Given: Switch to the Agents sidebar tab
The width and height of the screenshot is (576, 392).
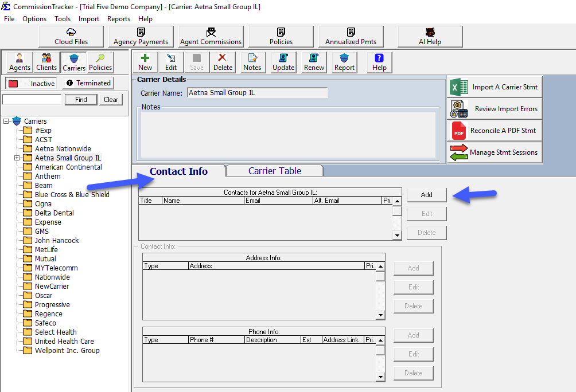Looking at the screenshot, I should click(x=19, y=62).
